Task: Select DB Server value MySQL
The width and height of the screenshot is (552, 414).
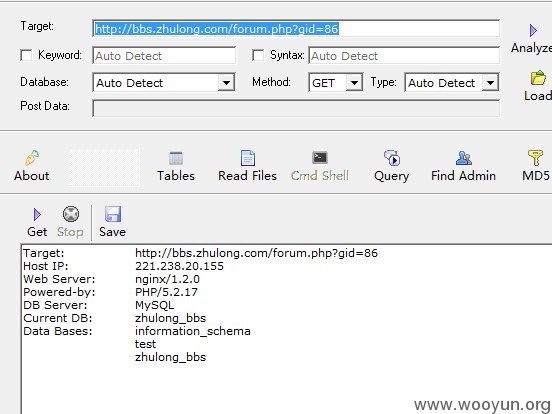Action: coord(155,305)
